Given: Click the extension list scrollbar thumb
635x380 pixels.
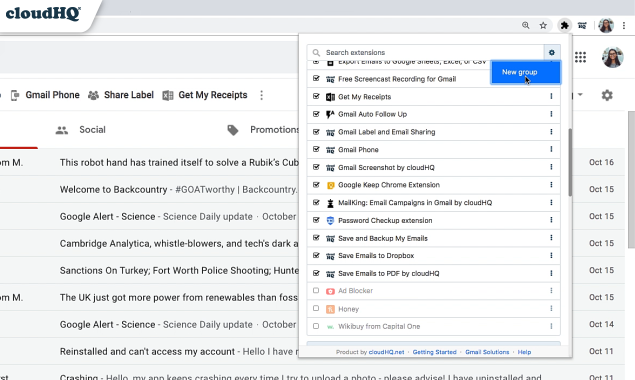Looking at the screenshot, I should coord(570,162).
